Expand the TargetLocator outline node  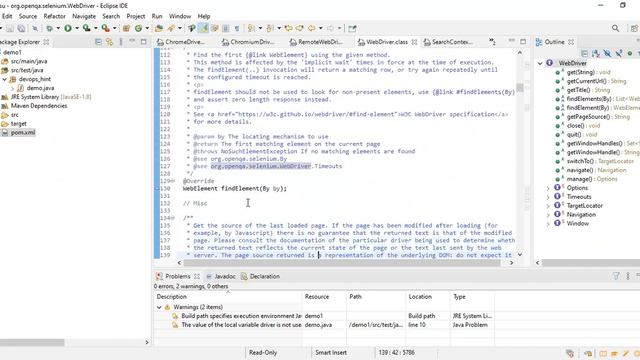(x=548, y=206)
